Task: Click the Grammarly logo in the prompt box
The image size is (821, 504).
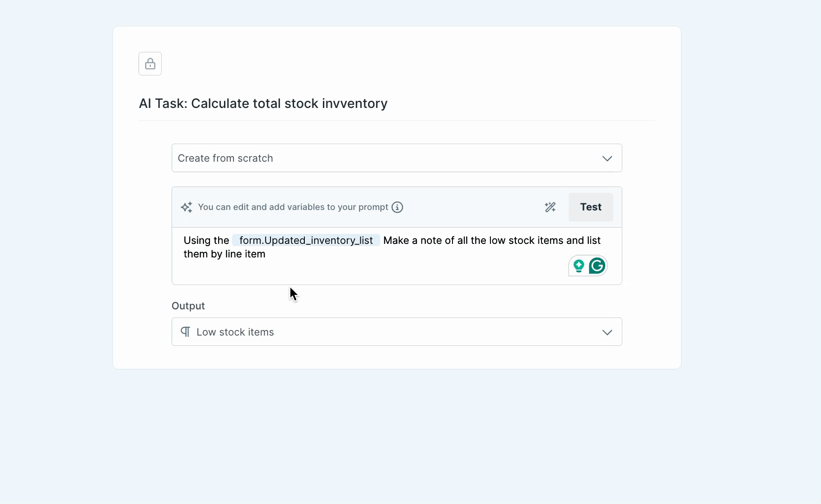Action: tap(597, 266)
